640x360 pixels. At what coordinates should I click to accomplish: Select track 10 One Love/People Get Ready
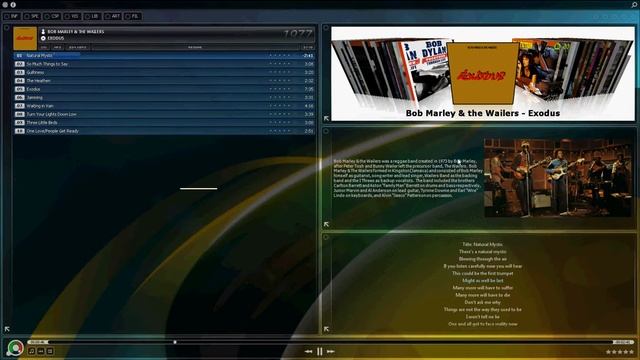[x=164, y=131]
